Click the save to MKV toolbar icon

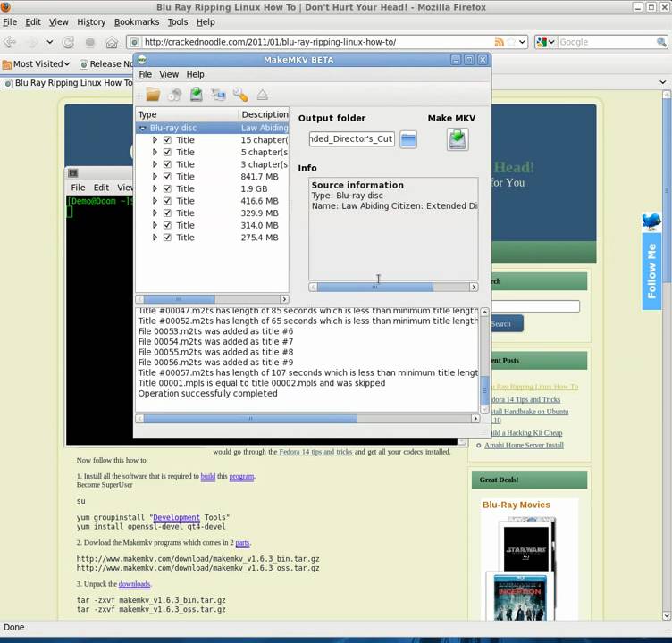pos(197,95)
